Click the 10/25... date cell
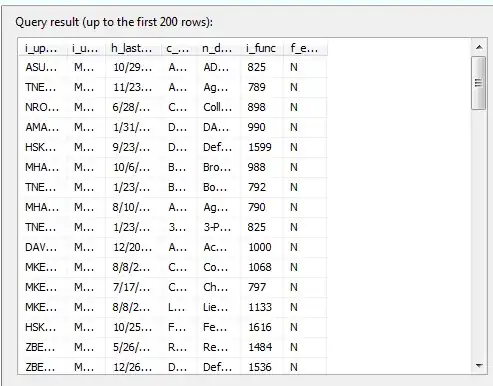The width and height of the screenshot is (493, 386). coord(133,327)
